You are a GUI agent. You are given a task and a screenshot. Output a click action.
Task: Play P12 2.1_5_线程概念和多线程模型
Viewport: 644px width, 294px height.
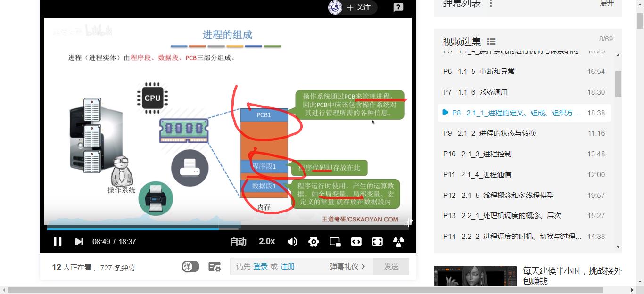click(x=524, y=196)
